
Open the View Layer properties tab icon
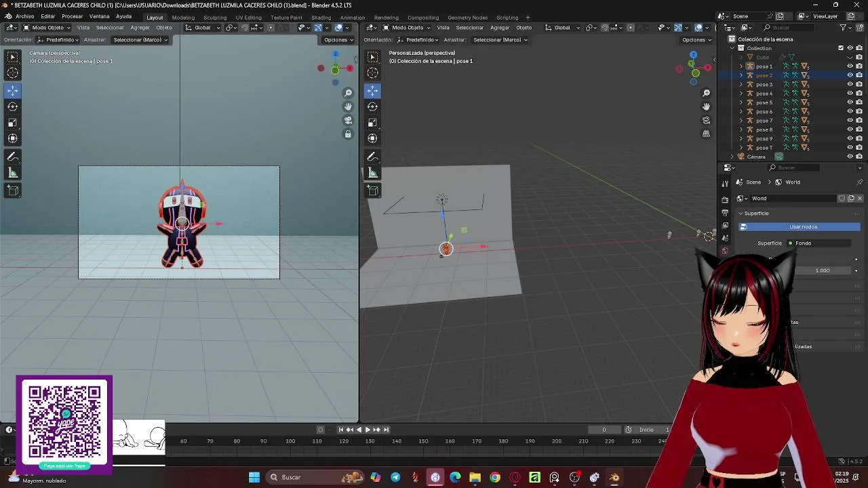pyautogui.click(x=725, y=225)
